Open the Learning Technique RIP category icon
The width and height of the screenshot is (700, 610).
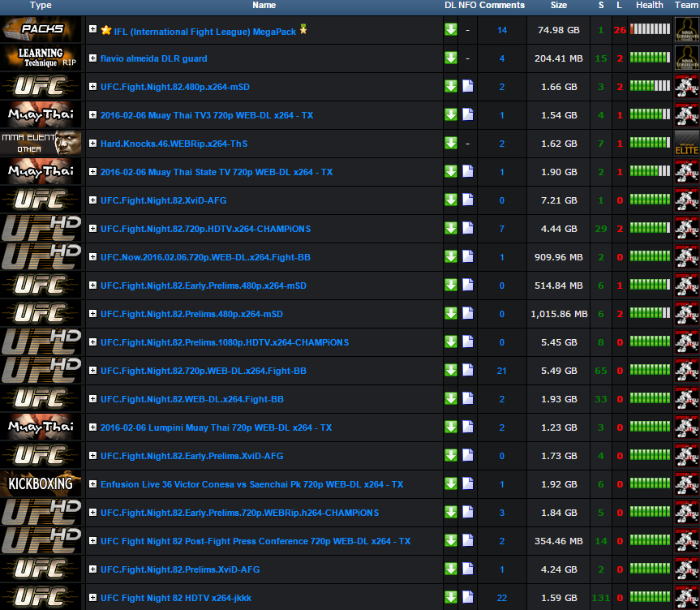click(41, 58)
